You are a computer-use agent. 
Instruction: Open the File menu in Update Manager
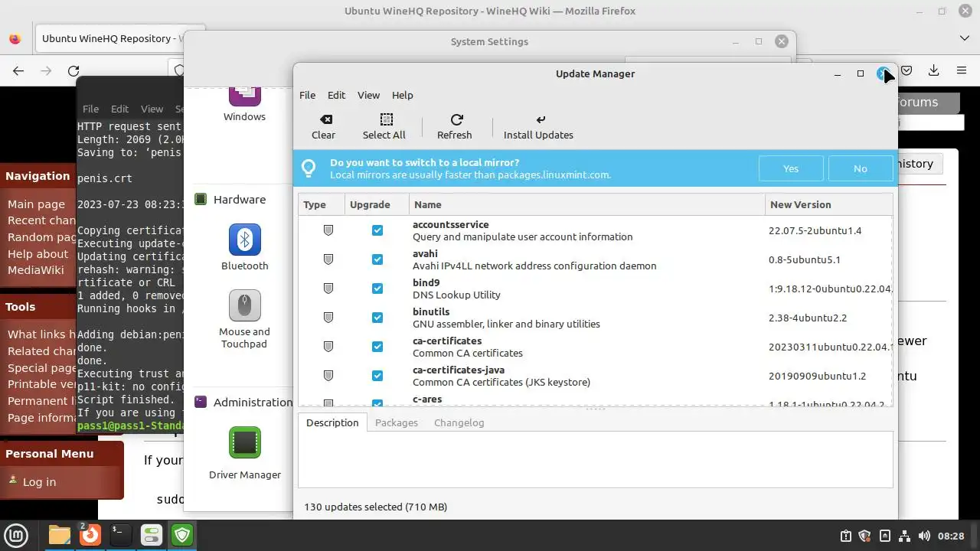(307, 95)
